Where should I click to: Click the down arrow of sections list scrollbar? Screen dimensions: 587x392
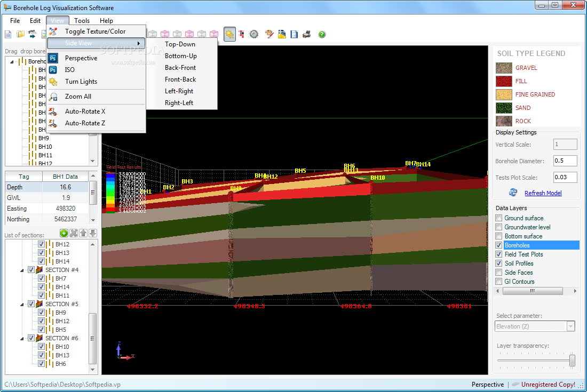click(93, 370)
